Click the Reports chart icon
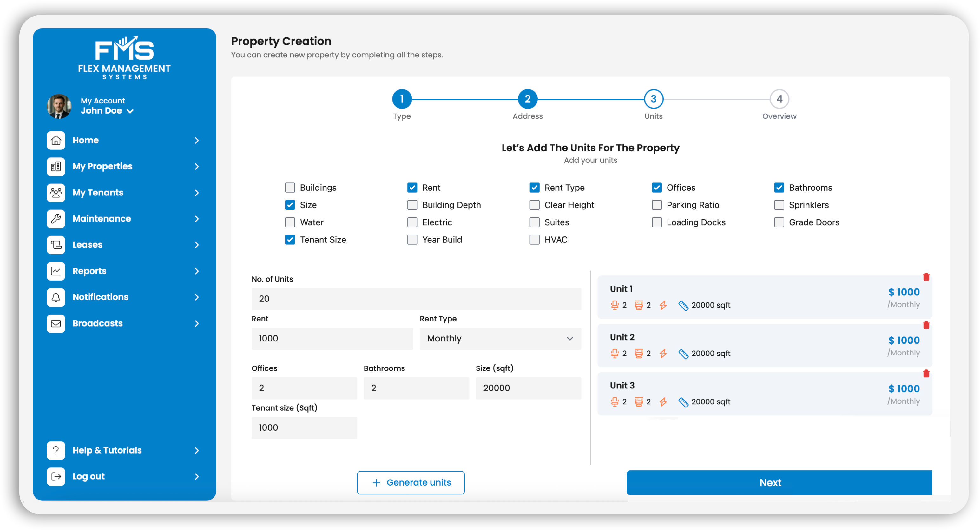The height and width of the screenshot is (530, 980). coord(56,271)
